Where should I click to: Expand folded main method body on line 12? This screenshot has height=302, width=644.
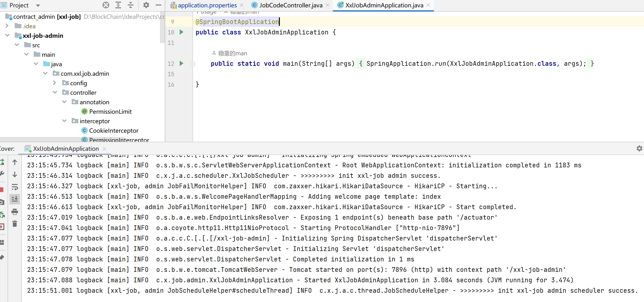[193, 64]
